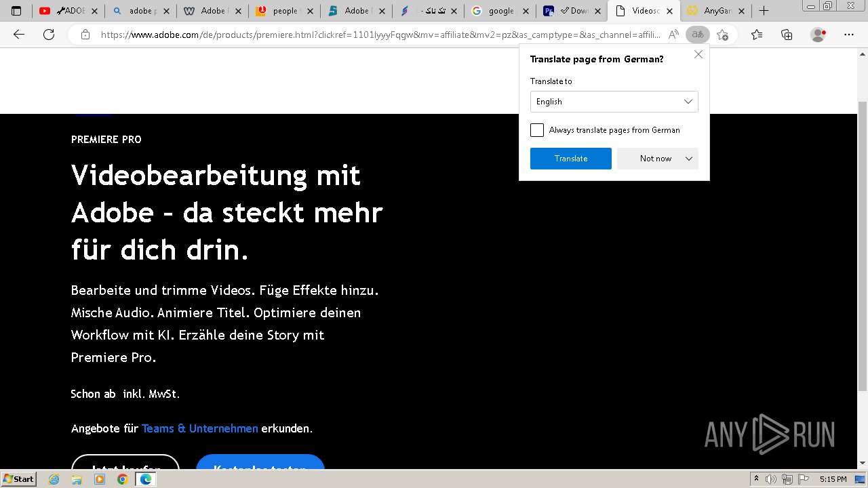Close the translate popup with the X
The image size is (868, 488).
[698, 54]
